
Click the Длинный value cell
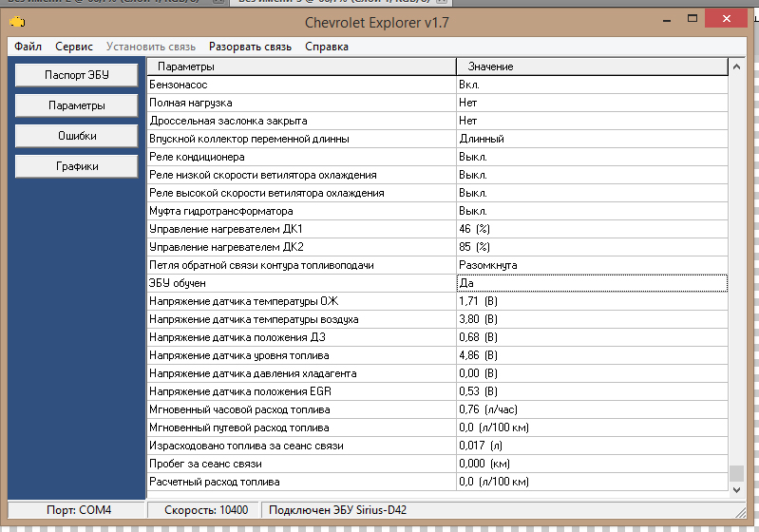tap(592, 139)
